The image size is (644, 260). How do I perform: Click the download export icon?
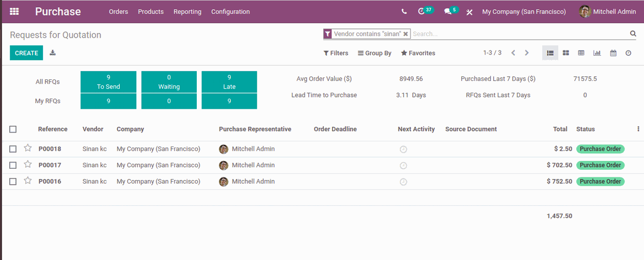click(53, 53)
